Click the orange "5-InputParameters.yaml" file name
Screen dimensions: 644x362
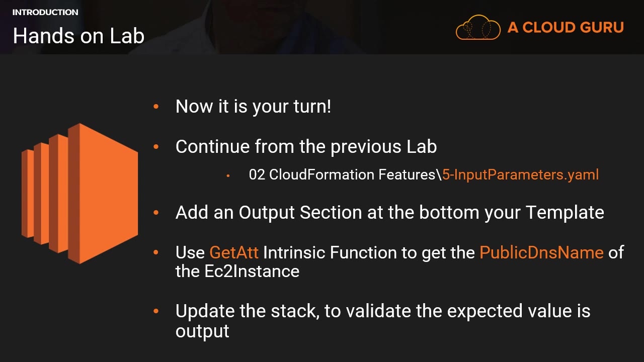coord(520,175)
